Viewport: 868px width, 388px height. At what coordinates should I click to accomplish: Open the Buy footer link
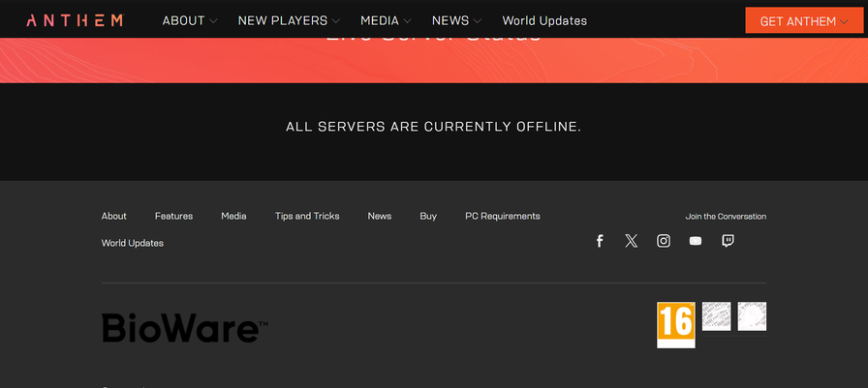428,216
